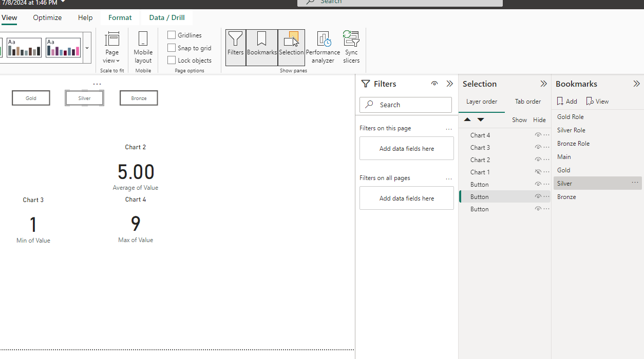Open more options above Silver button visual
Image resolution: width=644 pixels, height=359 pixels.
[97, 84]
